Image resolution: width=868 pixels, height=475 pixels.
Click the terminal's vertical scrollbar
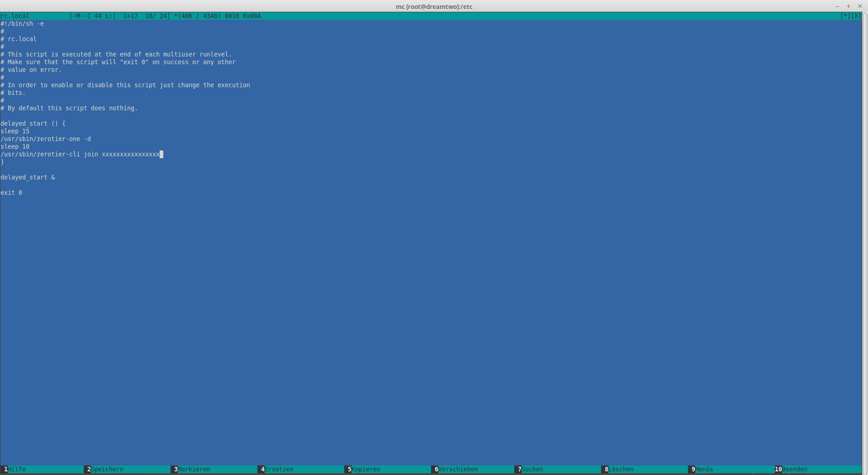click(865, 226)
